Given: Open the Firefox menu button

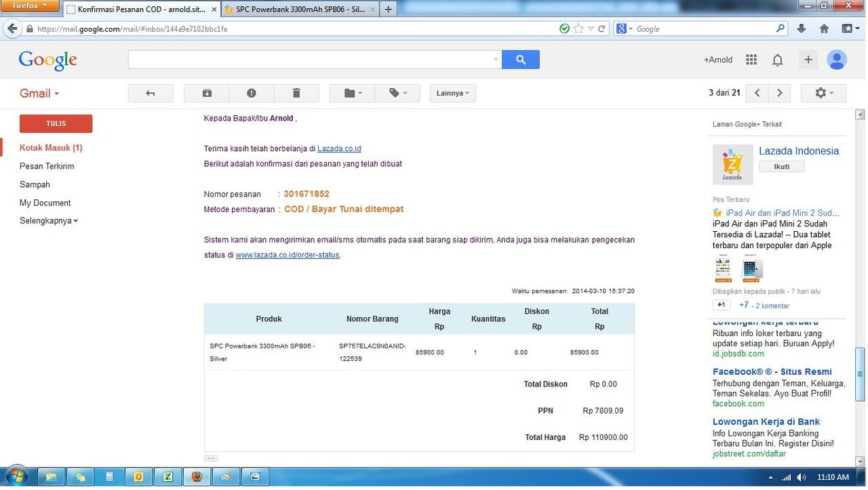Looking at the screenshot, I should (x=31, y=5).
